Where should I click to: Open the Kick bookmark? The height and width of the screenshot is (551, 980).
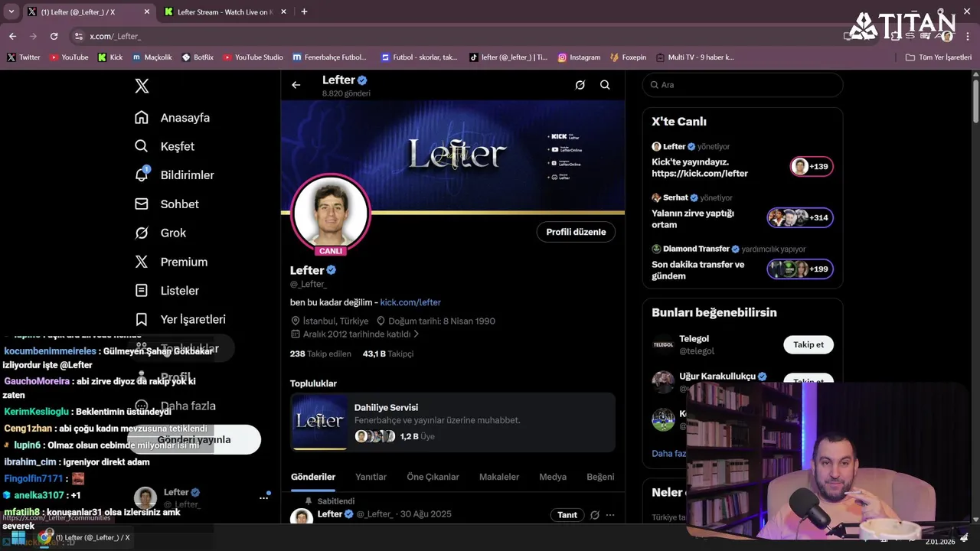tap(110, 57)
